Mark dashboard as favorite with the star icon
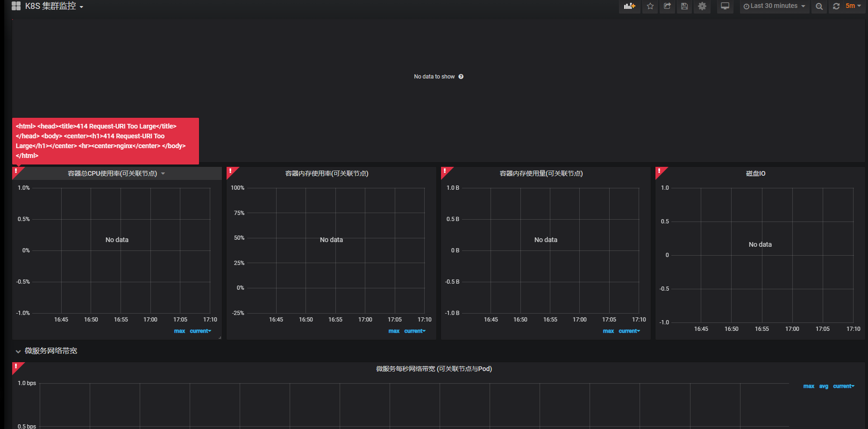This screenshot has width=868, height=429. click(649, 6)
